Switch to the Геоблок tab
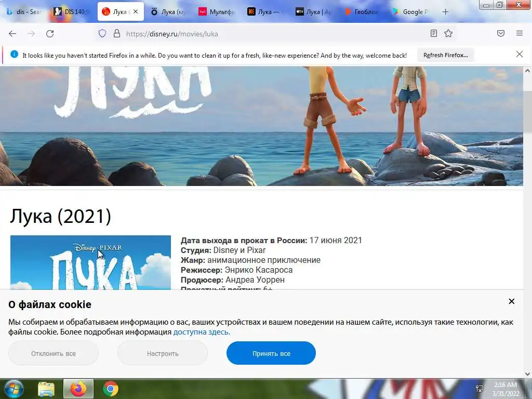The height and width of the screenshot is (399, 532). (x=362, y=12)
